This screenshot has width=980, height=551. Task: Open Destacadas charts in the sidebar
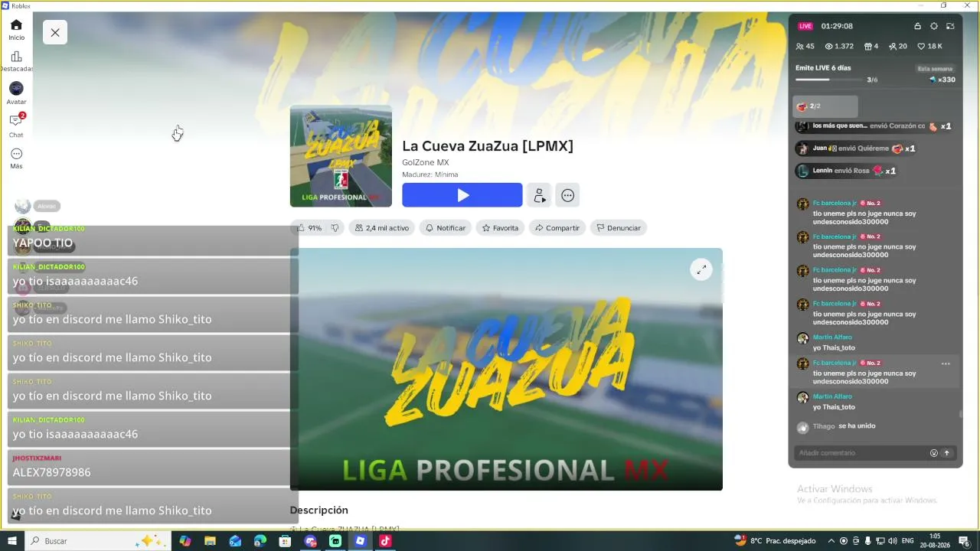(16, 61)
